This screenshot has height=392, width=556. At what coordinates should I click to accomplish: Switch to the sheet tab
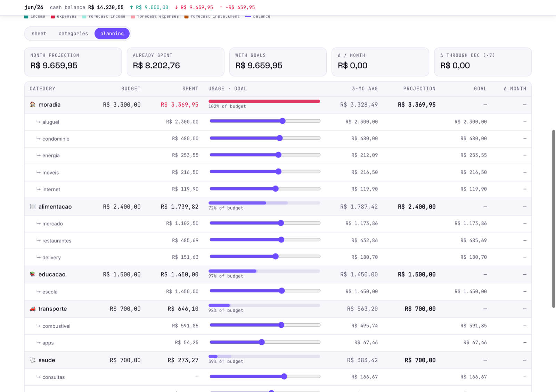point(39,33)
